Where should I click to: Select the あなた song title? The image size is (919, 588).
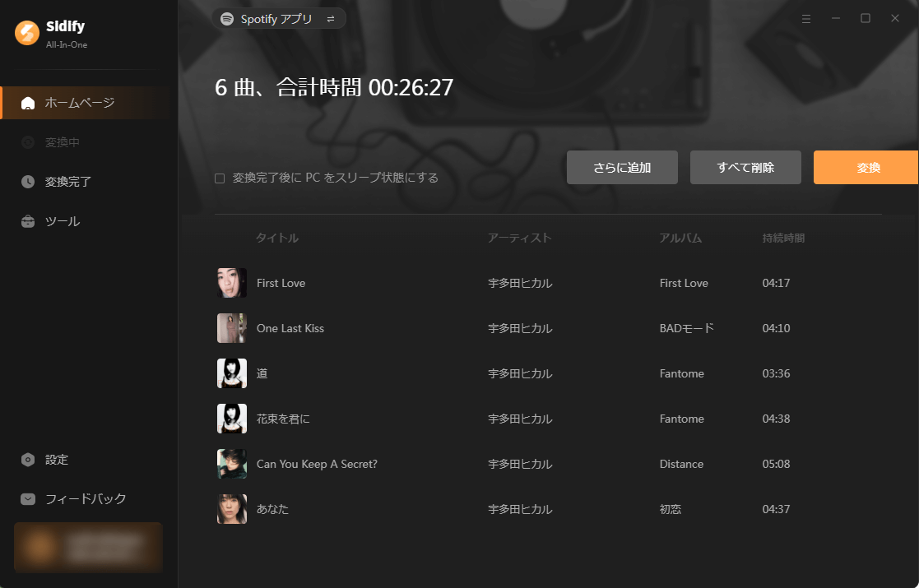[272, 509]
